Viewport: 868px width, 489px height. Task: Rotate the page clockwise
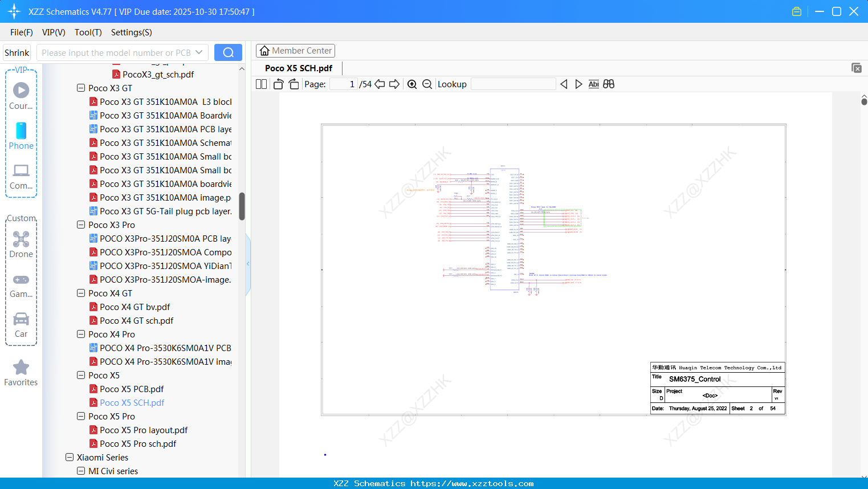coord(294,84)
